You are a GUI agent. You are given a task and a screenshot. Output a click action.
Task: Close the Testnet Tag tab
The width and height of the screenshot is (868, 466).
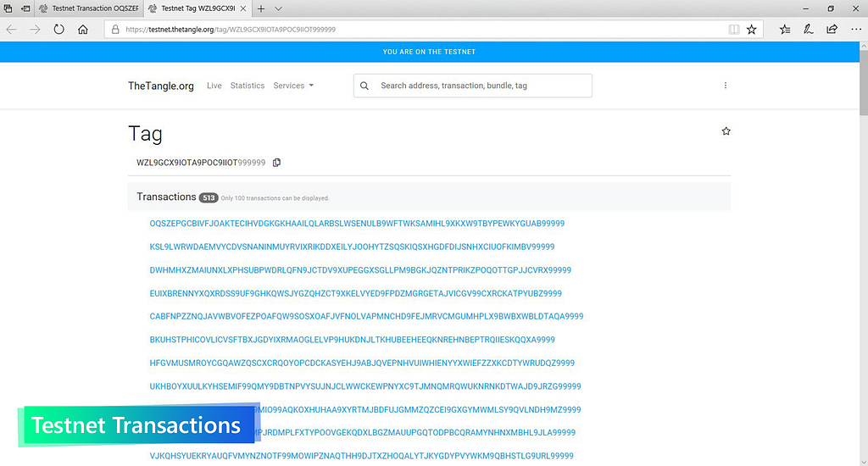[243, 8]
